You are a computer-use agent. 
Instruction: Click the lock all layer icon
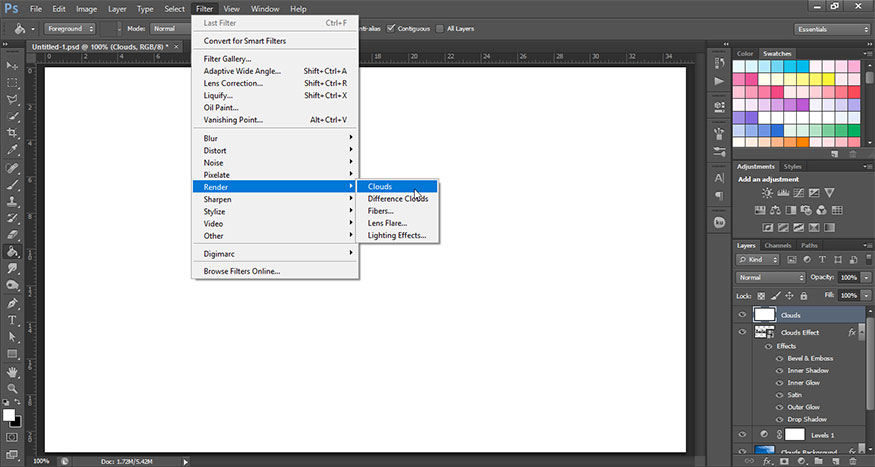point(803,296)
